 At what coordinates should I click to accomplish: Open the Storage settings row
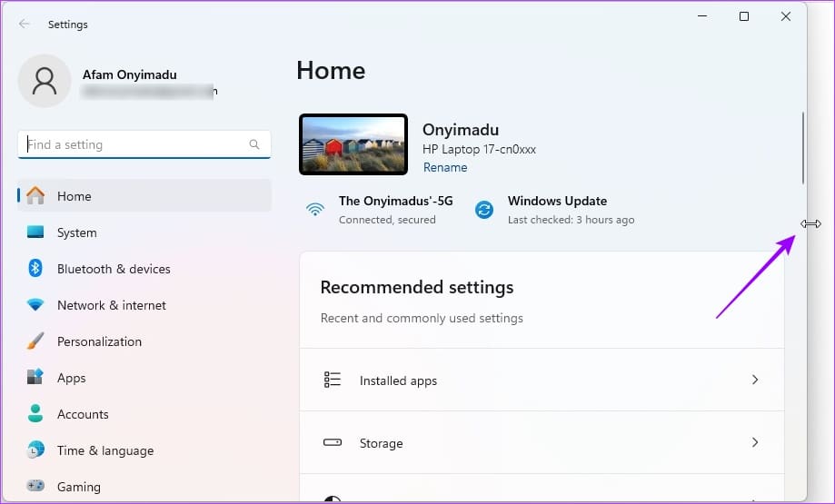542,443
